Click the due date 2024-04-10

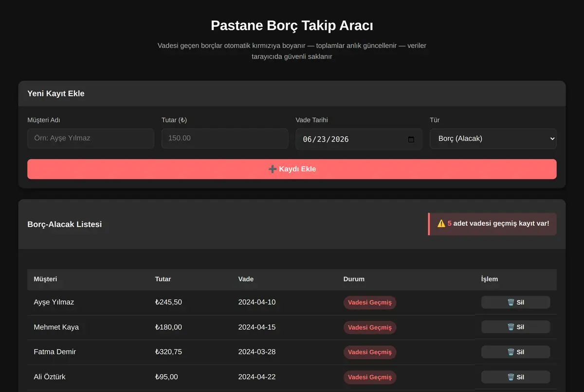point(257,302)
